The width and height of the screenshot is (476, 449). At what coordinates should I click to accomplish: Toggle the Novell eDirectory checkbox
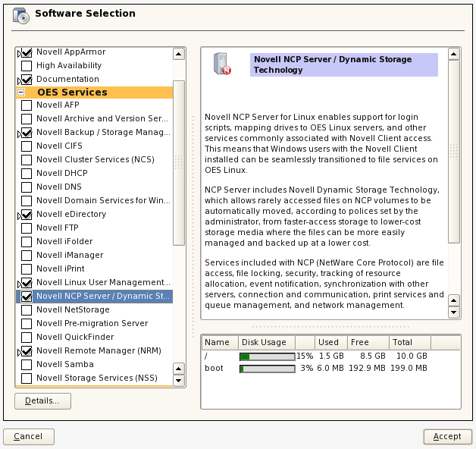coord(27,215)
